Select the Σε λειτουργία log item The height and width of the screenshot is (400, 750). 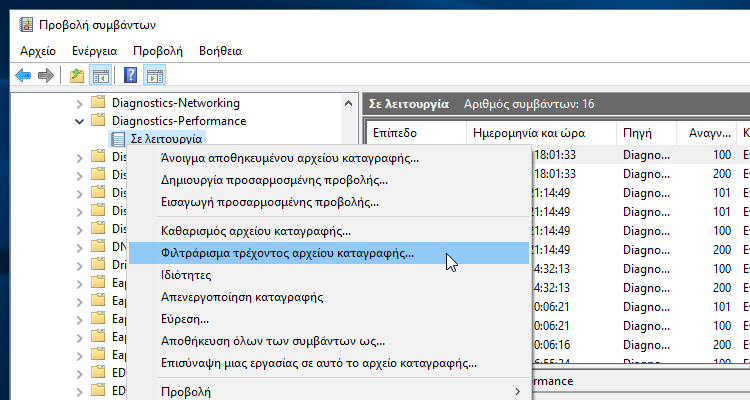click(166, 139)
